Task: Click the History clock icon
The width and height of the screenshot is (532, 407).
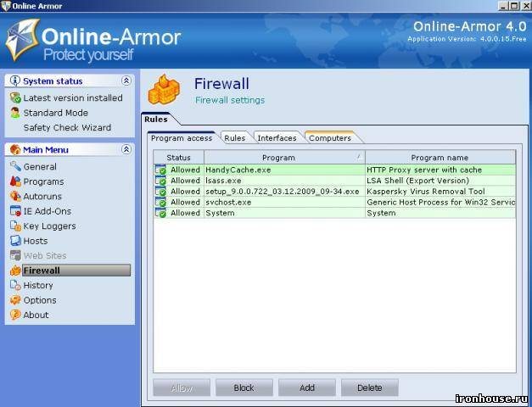Action: point(15,285)
